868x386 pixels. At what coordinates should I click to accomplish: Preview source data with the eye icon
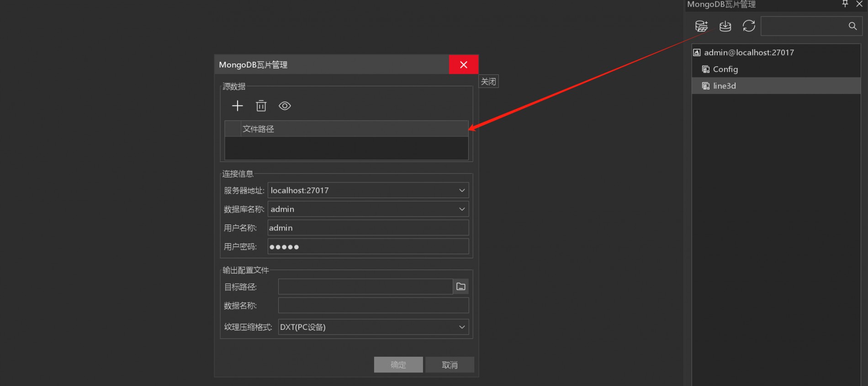tap(285, 106)
